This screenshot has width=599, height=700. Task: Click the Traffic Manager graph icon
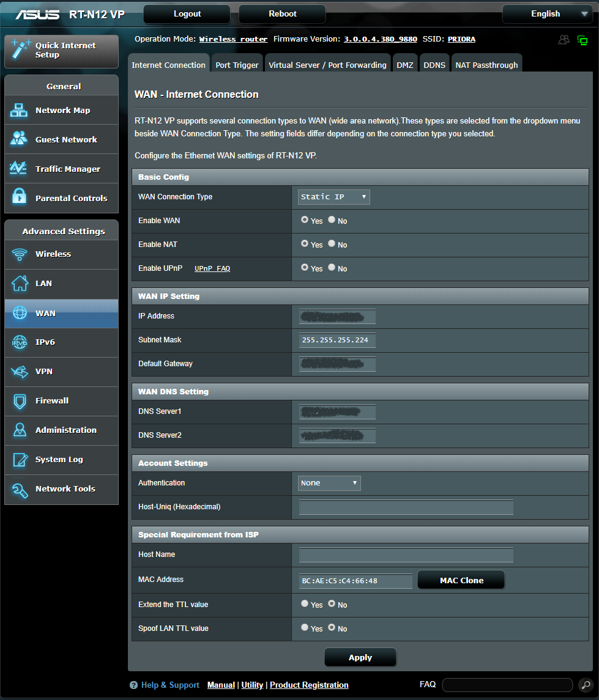pos(18,168)
